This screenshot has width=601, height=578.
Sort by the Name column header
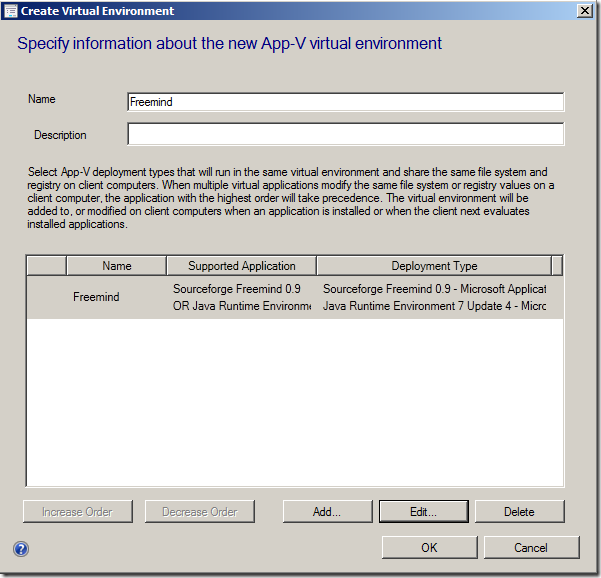pyautogui.click(x=117, y=266)
